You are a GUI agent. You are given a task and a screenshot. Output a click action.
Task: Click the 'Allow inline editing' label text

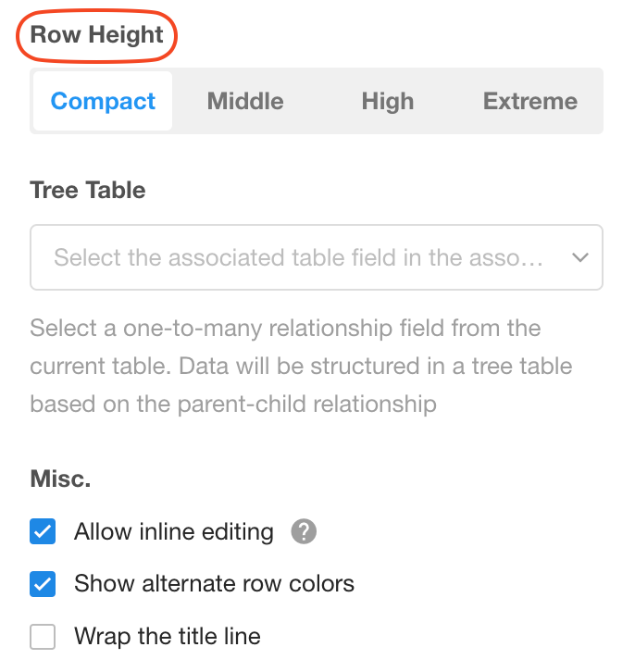coord(174,532)
